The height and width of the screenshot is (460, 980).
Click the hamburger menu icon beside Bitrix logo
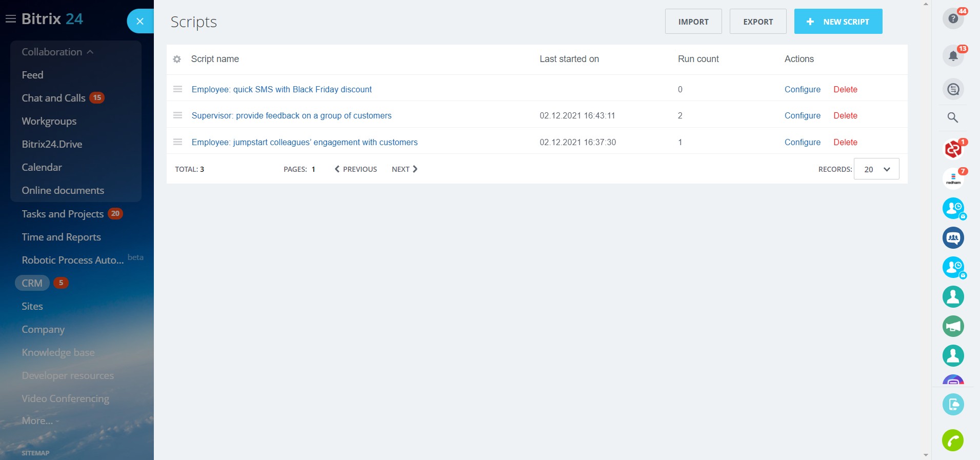point(10,19)
